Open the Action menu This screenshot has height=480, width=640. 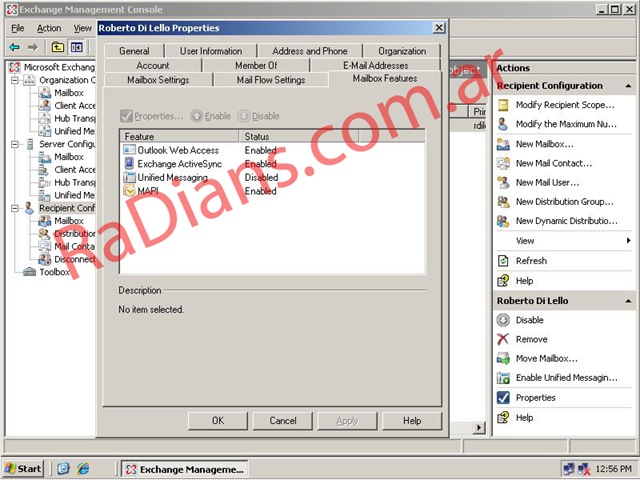[x=49, y=28]
